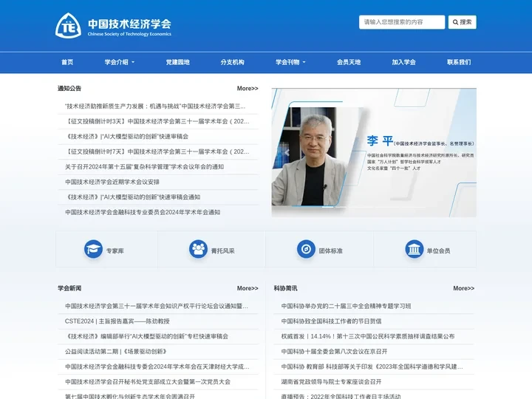Click the 搜索 search button
The height and width of the screenshot is (399, 532).
tap(462, 22)
